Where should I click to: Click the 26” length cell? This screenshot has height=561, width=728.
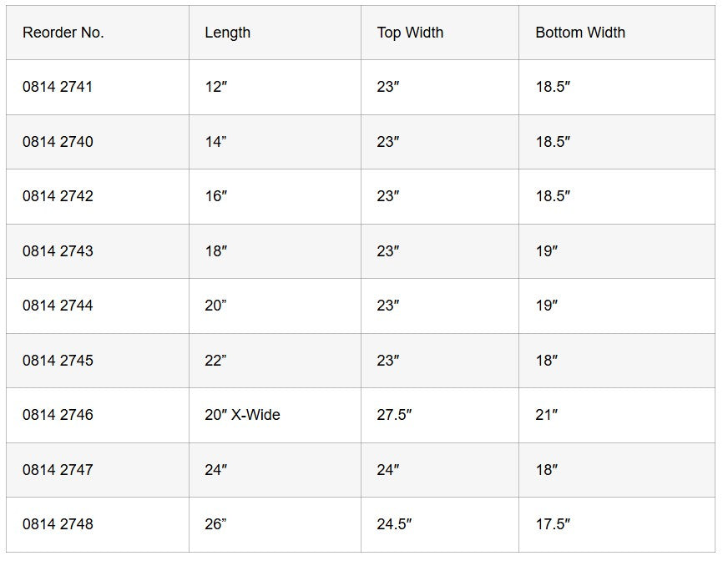(215, 524)
